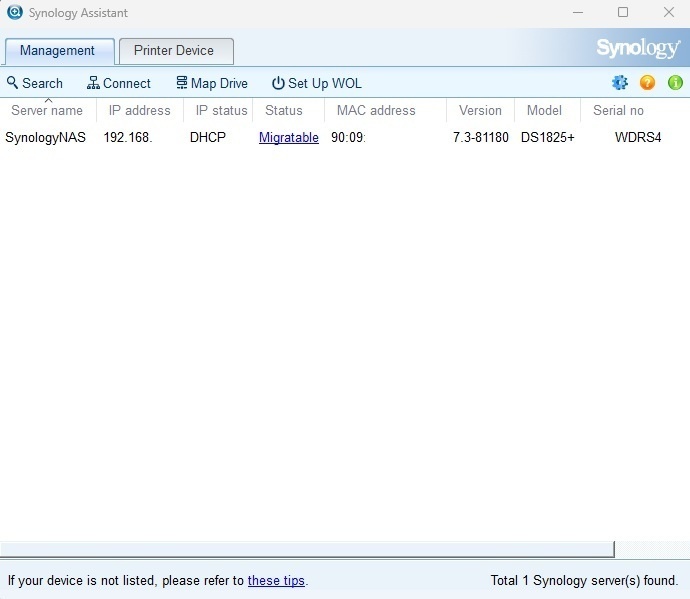690x599 pixels.
Task: Open preferences via the blue gear icon
Action: (x=620, y=82)
